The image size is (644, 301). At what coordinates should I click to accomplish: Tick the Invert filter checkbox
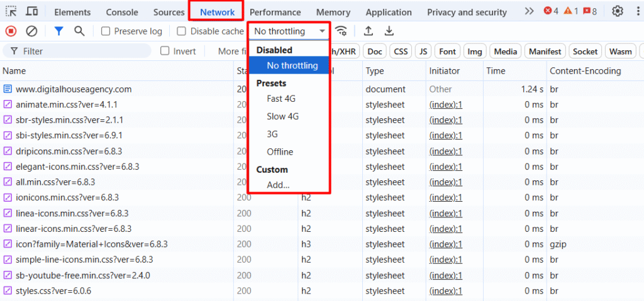165,51
